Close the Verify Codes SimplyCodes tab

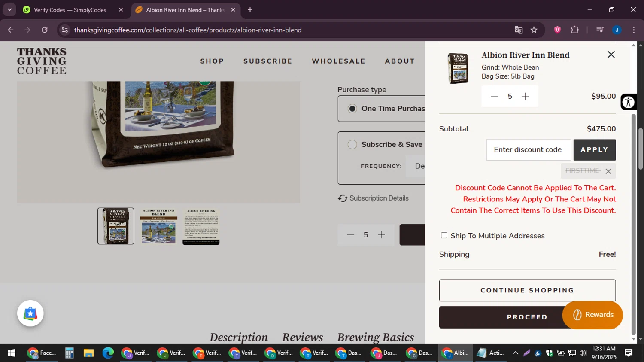(x=121, y=10)
